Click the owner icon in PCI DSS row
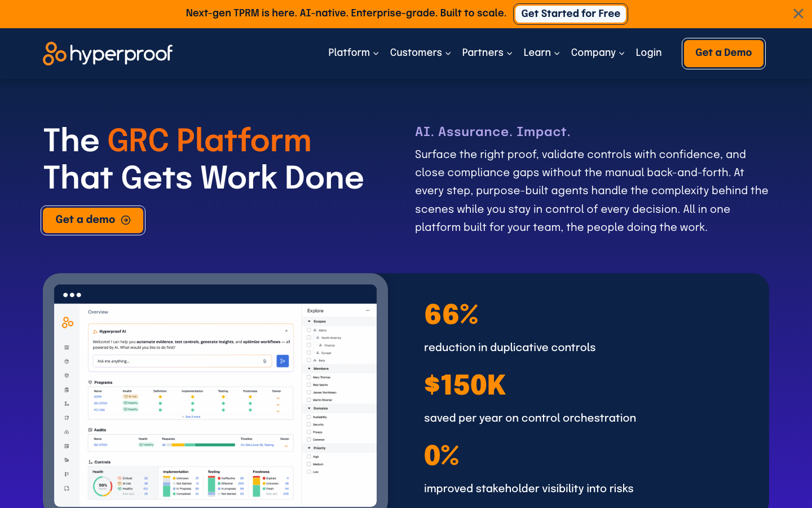812x508 pixels. [278, 410]
